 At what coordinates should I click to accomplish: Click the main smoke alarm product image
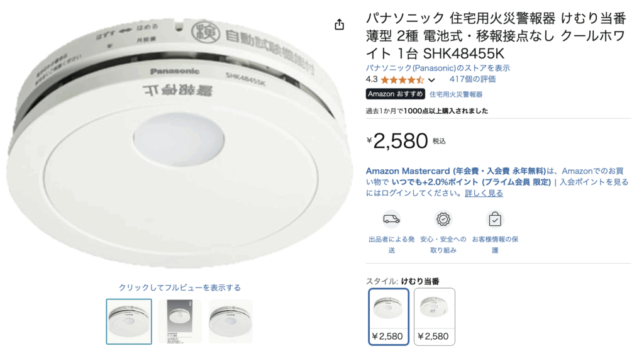[179, 142]
